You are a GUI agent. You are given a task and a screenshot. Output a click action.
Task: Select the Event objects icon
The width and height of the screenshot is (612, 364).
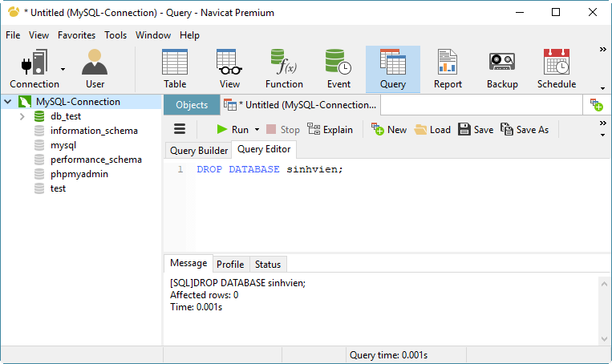pyautogui.click(x=338, y=69)
